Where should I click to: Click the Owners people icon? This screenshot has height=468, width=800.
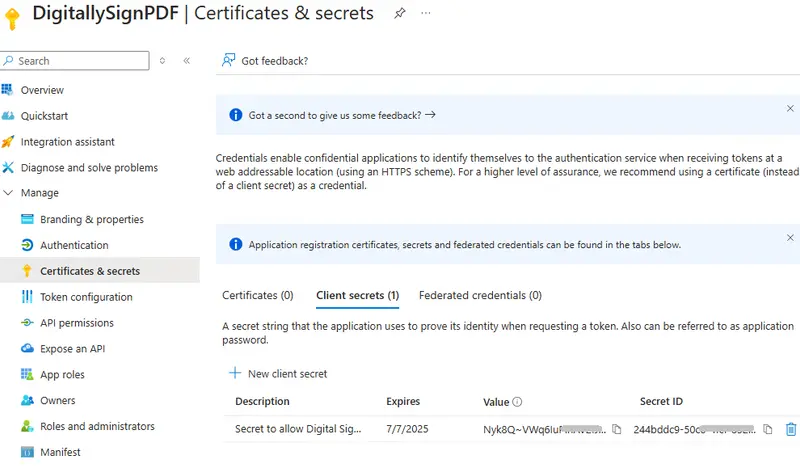click(x=27, y=400)
